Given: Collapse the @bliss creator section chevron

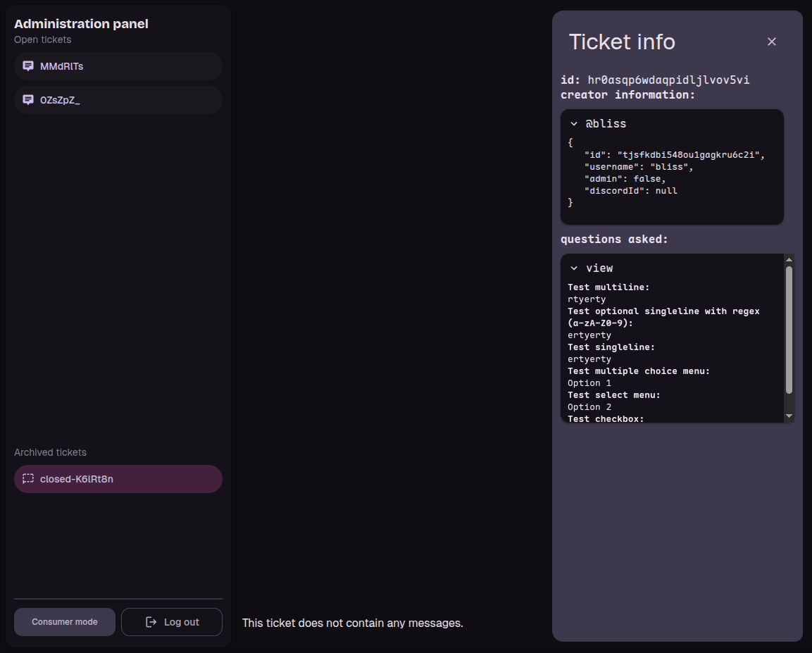Looking at the screenshot, I should point(574,124).
